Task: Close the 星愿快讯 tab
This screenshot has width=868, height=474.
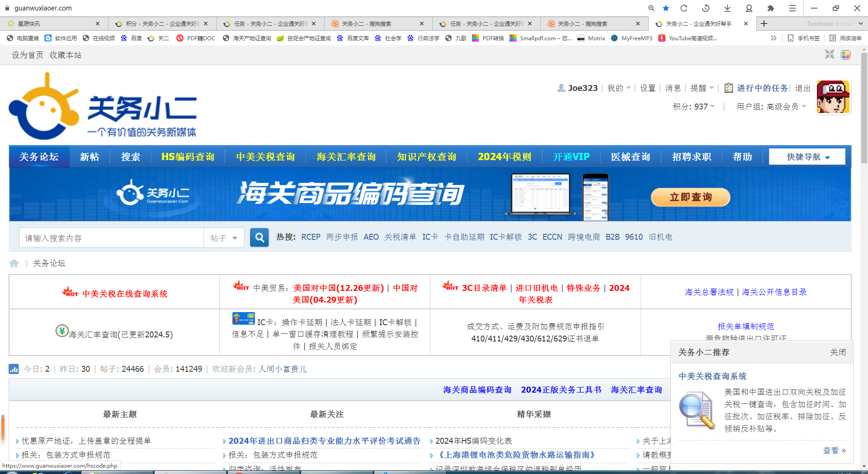Action: [97, 24]
